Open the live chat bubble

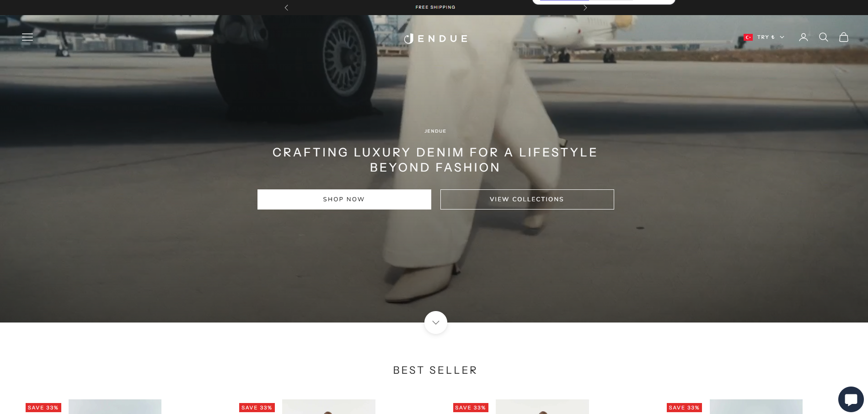coord(851,399)
